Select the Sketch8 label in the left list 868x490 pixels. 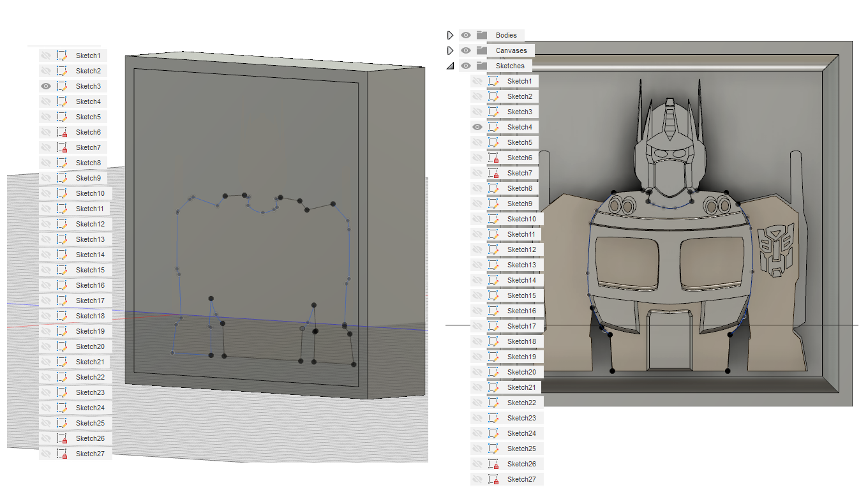88,163
